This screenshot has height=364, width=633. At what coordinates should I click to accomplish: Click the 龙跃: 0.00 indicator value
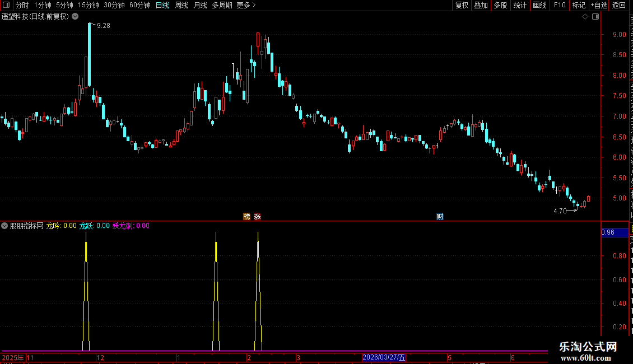[x=95, y=226]
